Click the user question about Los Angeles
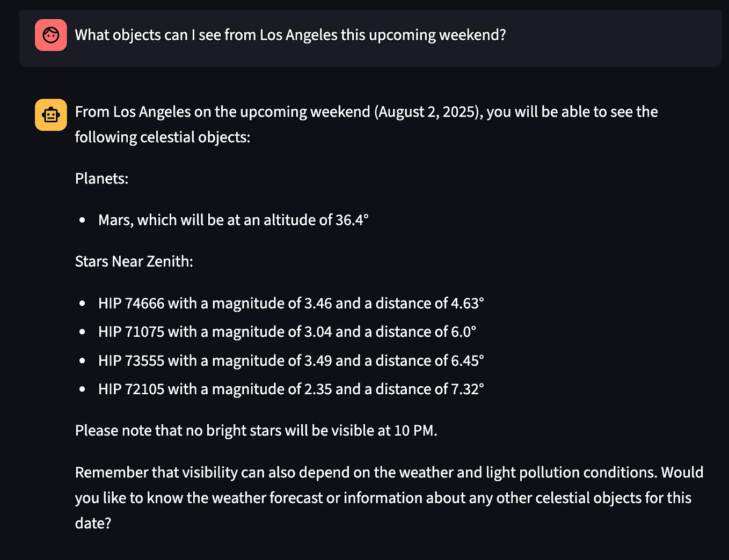 [290, 35]
